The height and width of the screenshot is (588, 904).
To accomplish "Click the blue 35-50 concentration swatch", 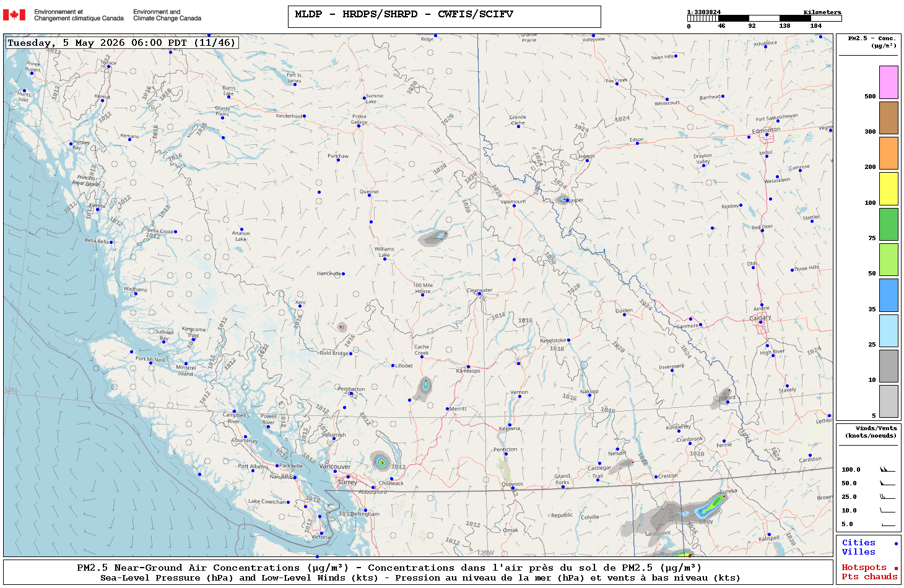I will coord(889,295).
